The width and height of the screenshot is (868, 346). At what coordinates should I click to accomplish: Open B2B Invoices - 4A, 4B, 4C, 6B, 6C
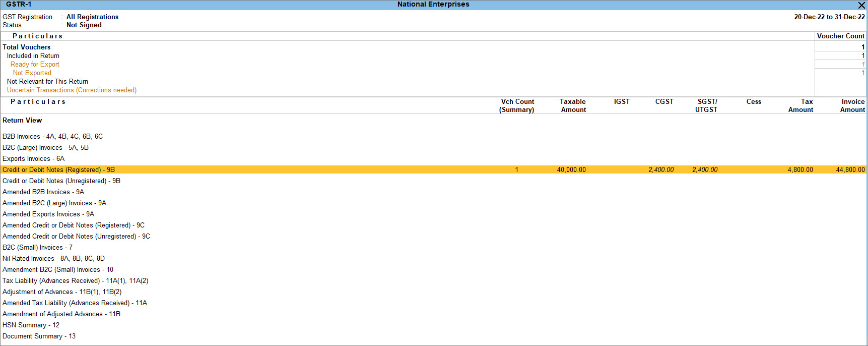point(52,137)
